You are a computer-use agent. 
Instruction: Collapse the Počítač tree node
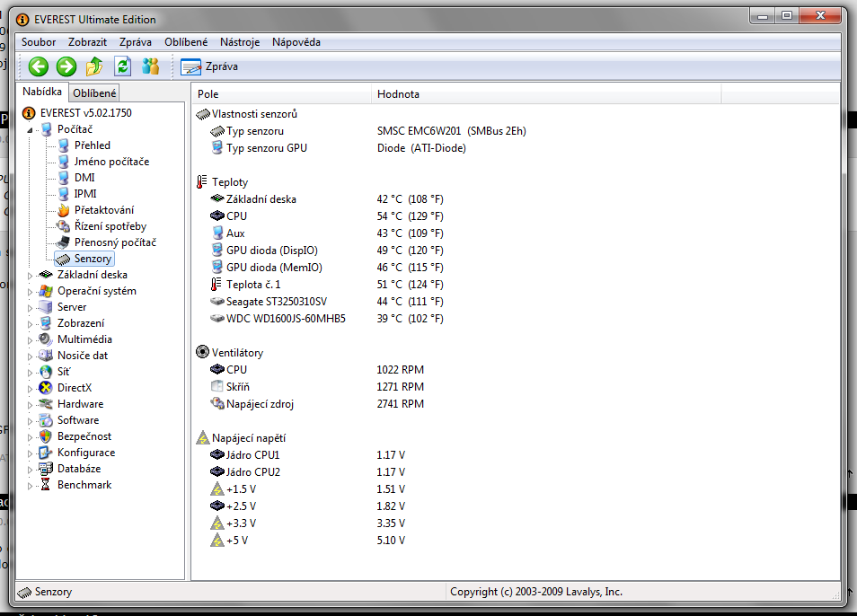[30, 130]
